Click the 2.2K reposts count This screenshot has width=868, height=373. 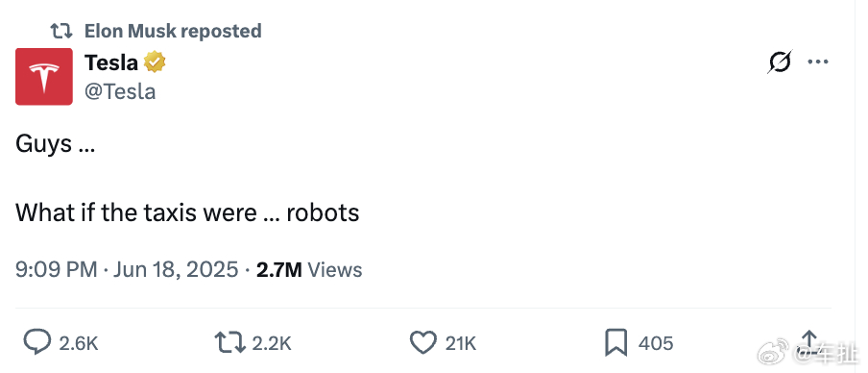click(272, 343)
